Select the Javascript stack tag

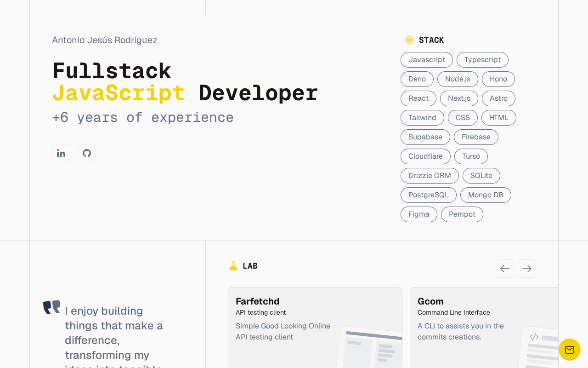pyautogui.click(x=427, y=60)
